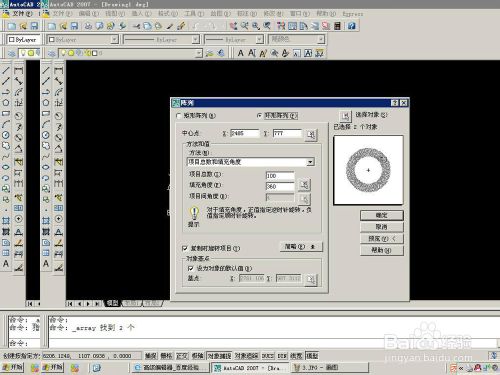This screenshot has height=375, width=500.
Task: Select the Match Properties brush icon
Action: [x=181, y=26]
